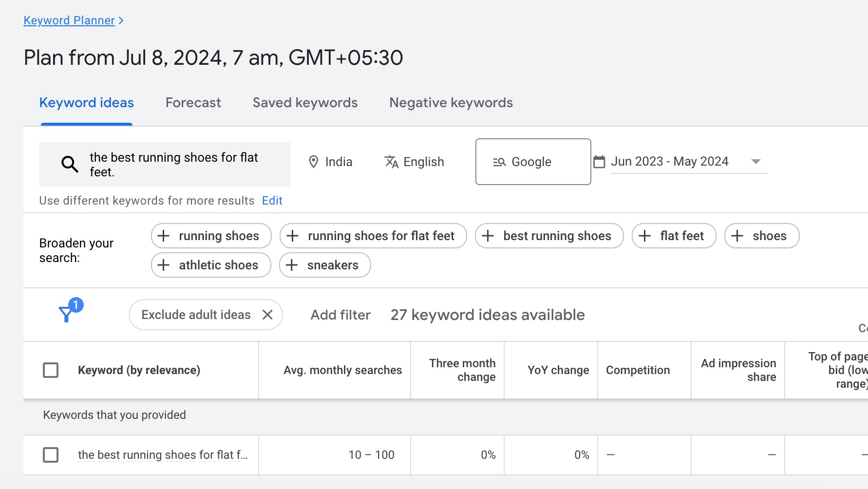This screenshot has width=868, height=489.
Task: Click Add filter
Action: [x=340, y=315]
